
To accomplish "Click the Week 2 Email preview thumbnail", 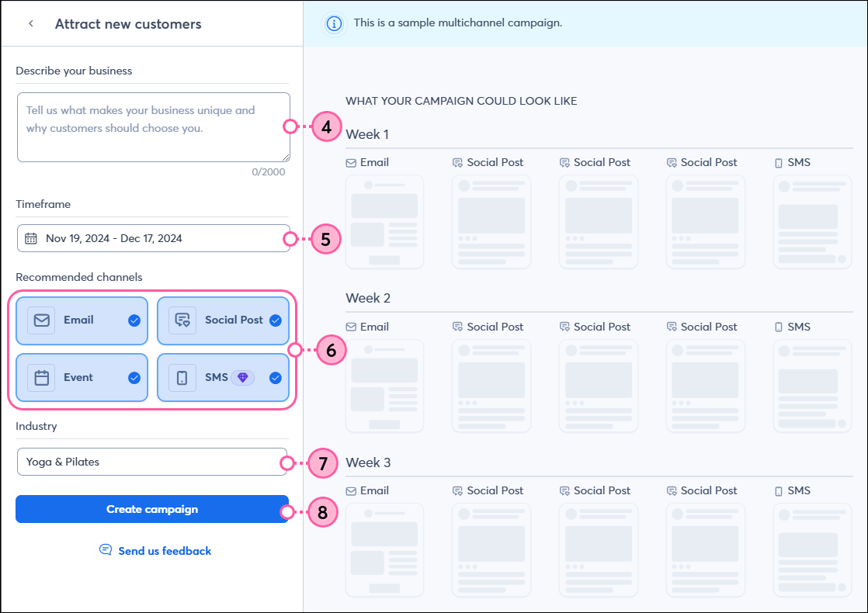I will 385,386.
